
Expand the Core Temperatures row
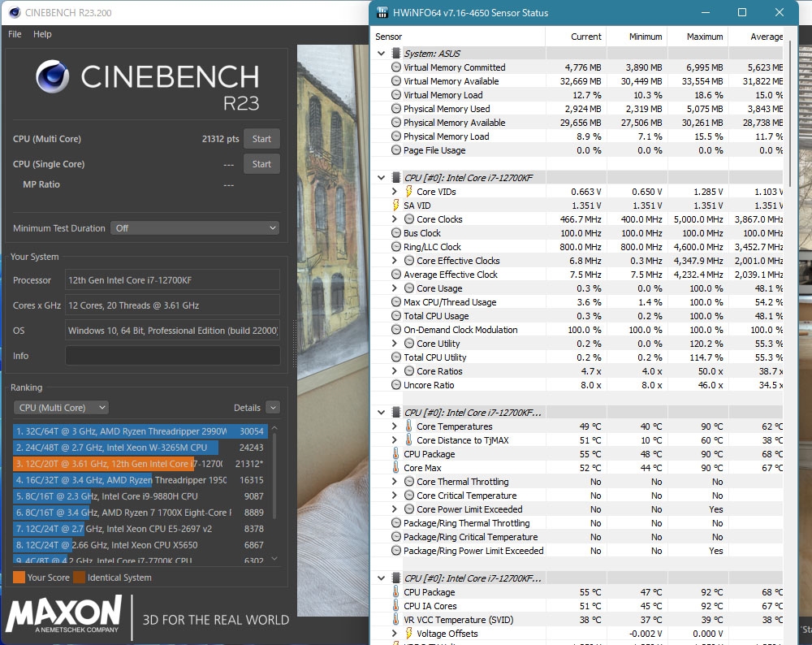395,426
